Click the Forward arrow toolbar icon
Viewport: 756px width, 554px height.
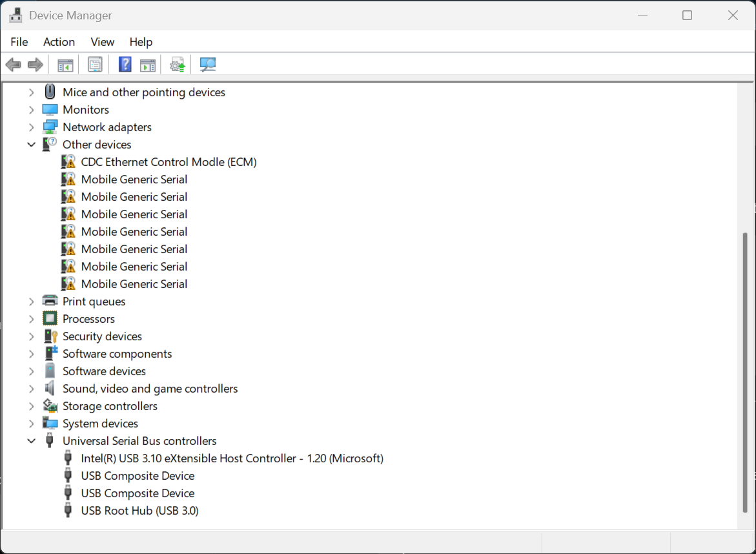pos(36,65)
